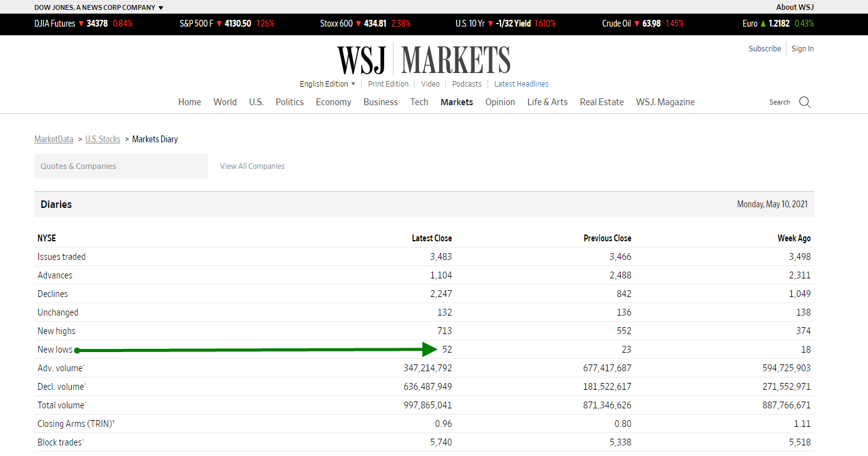
Task: Open the Dow Jones company dropdown arrow
Action: click(x=161, y=8)
